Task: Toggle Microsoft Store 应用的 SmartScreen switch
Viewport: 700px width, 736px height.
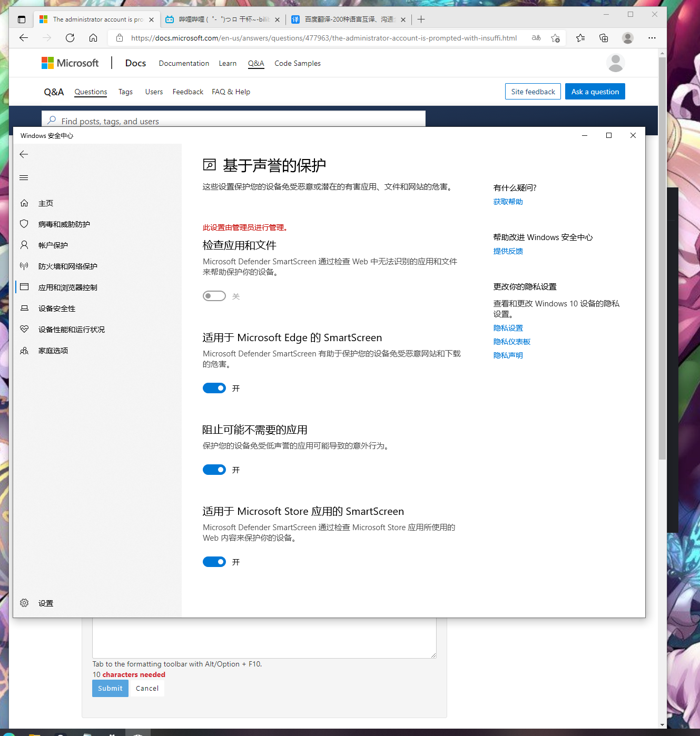Action: 214,562
